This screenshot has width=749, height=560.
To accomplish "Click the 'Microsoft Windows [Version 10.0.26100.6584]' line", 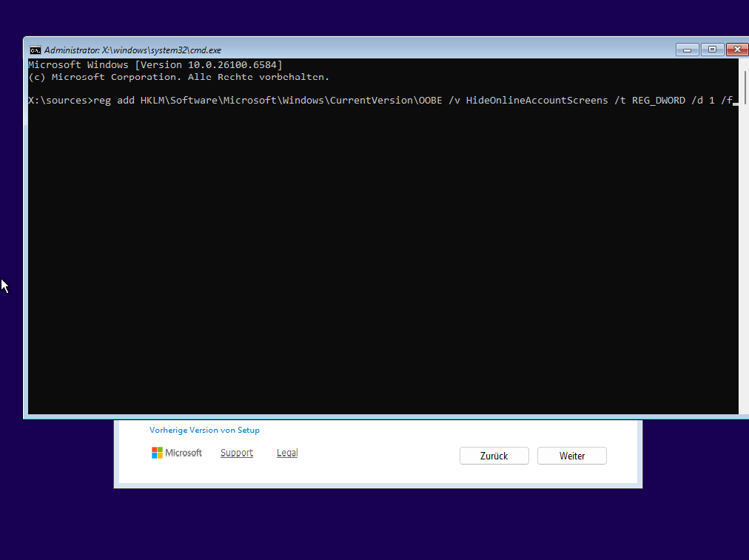I will pyautogui.click(x=155, y=65).
